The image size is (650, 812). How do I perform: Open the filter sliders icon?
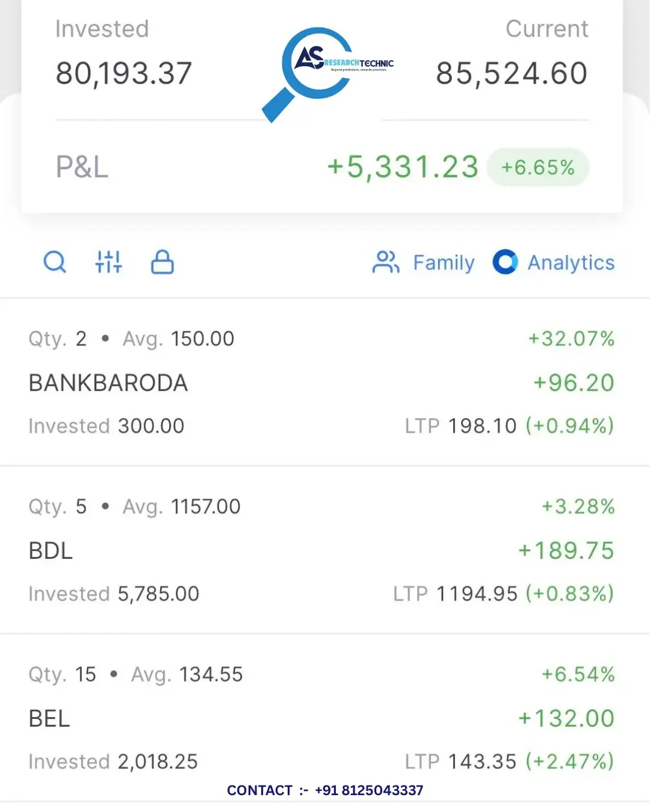click(x=109, y=262)
